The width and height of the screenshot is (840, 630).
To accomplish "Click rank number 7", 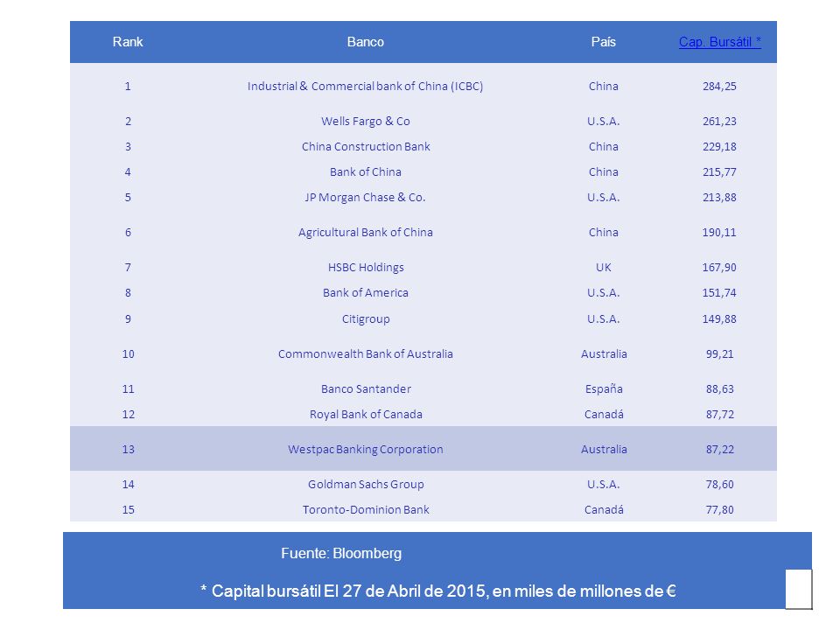I will pos(128,268).
